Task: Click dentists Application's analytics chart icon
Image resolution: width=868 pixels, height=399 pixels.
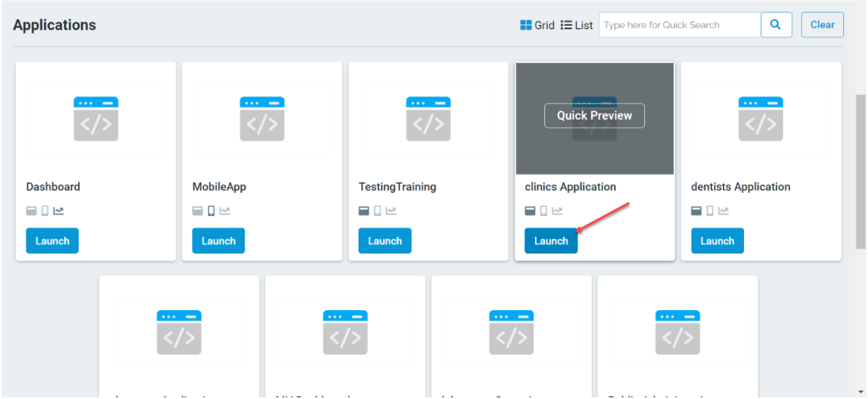Action: click(x=723, y=210)
